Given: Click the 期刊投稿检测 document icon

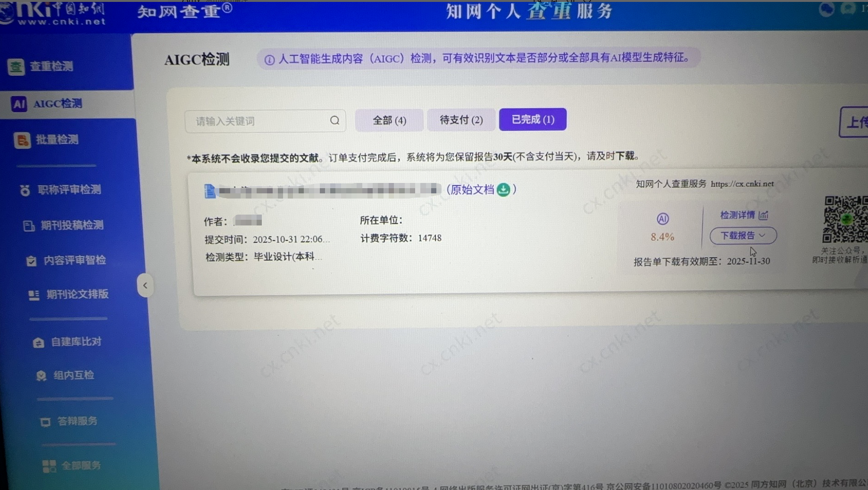Looking at the screenshot, I should [29, 226].
